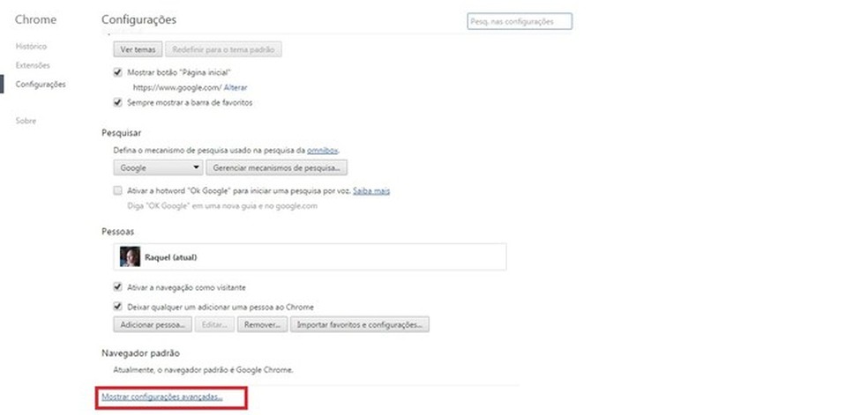Screen dimensions: 868x415
Task: Open the Sobre page in sidebar
Action: tap(25, 120)
